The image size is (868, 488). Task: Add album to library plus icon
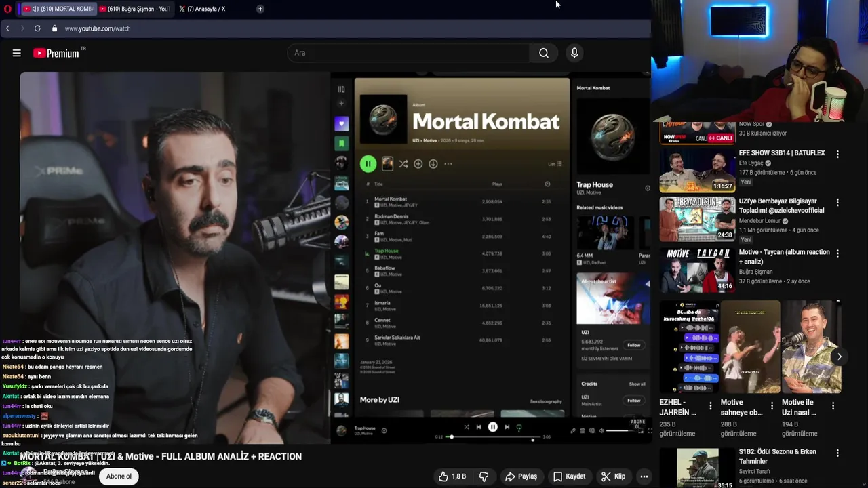pyautogui.click(x=418, y=164)
